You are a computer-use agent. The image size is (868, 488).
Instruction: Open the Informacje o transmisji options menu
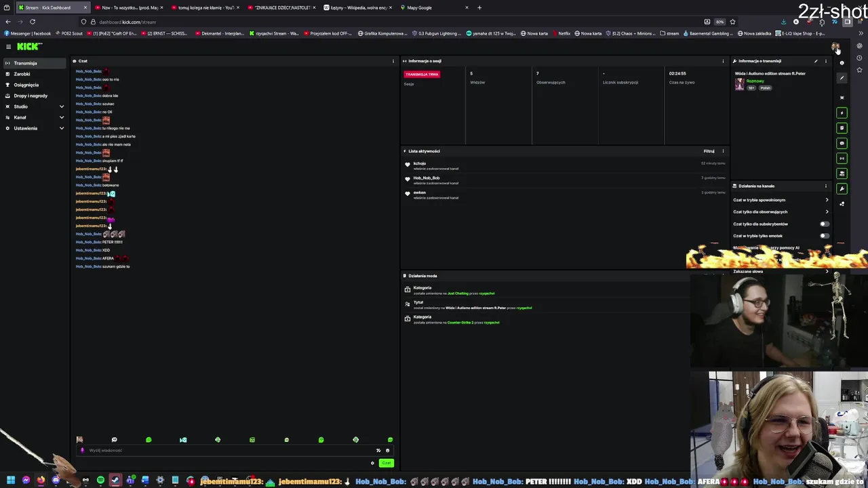pyautogui.click(x=825, y=61)
